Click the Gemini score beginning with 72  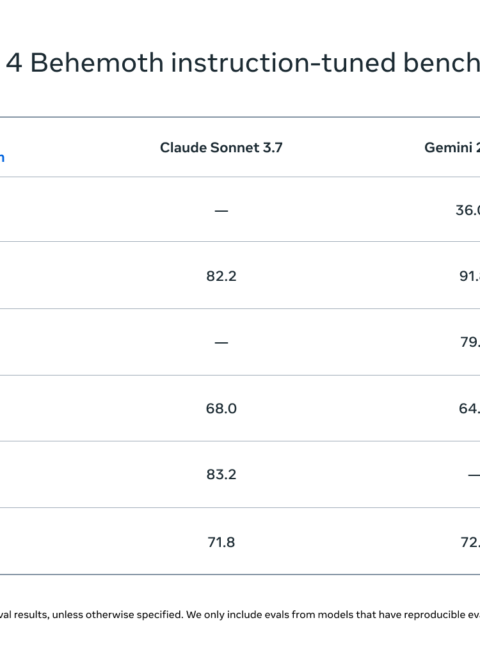pyautogui.click(x=470, y=542)
